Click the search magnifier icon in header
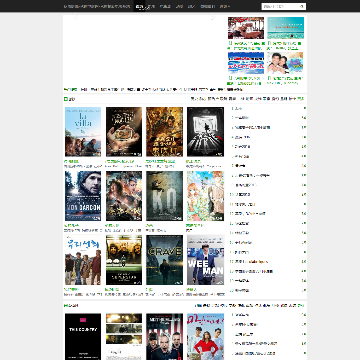The image size is (360, 360). (x=302, y=6)
